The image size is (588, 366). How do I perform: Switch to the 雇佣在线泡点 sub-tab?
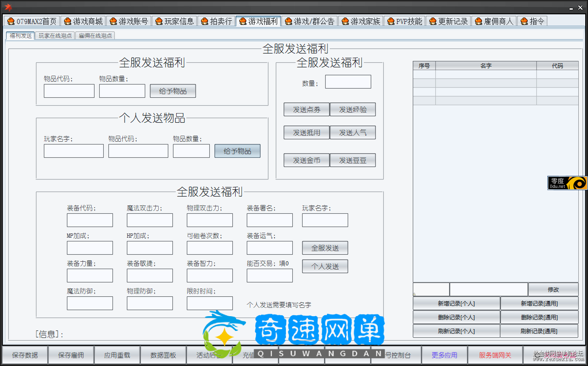pyautogui.click(x=95, y=36)
